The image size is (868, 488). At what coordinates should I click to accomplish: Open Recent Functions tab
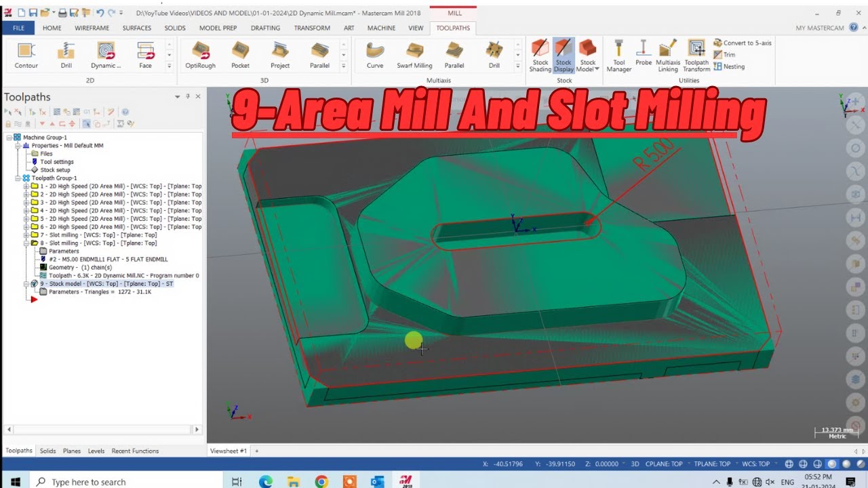click(135, 451)
